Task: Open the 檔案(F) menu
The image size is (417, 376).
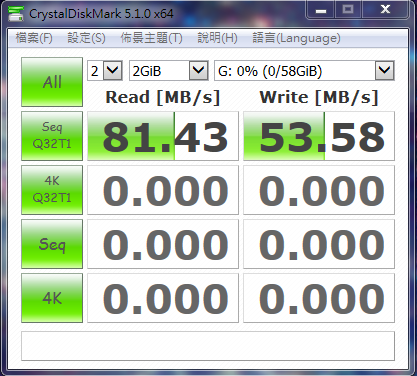Action: tap(34, 38)
